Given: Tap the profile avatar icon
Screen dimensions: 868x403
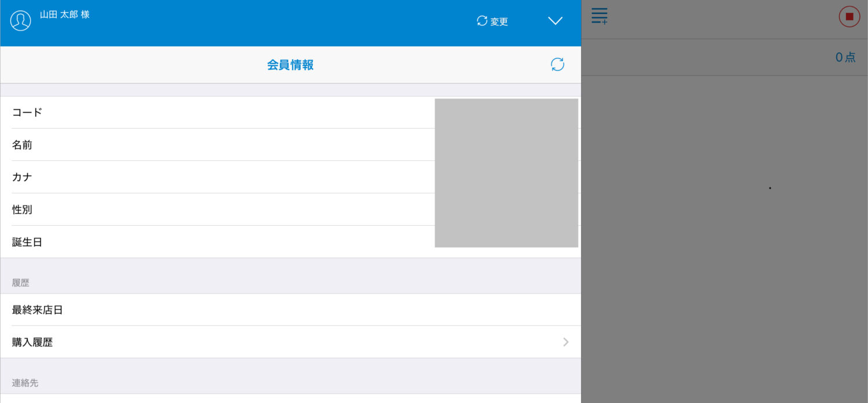Looking at the screenshot, I should [20, 20].
